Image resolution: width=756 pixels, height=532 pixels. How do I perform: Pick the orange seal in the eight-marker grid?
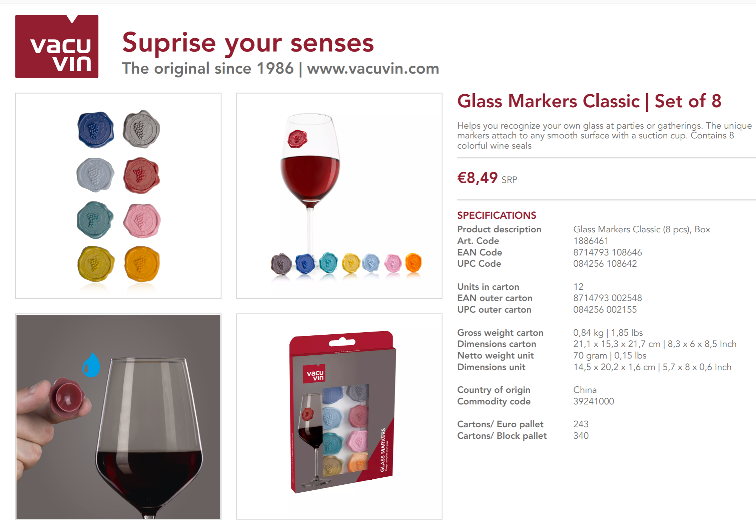pyautogui.click(x=142, y=264)
